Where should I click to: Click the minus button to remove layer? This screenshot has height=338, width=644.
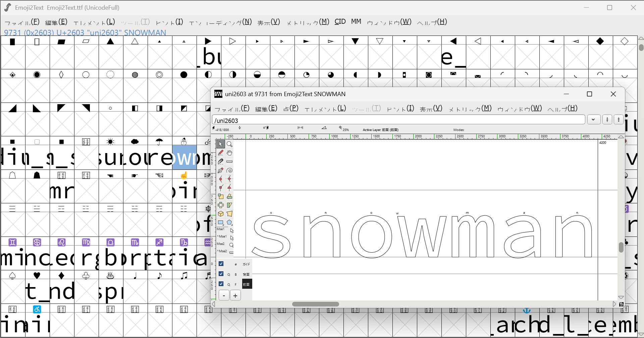(x=224, y=295)
